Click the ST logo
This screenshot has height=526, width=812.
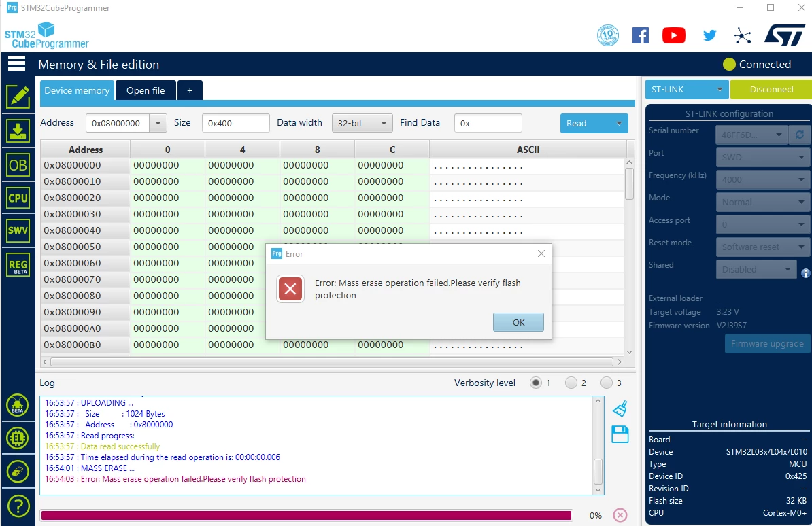pos(785,35)
